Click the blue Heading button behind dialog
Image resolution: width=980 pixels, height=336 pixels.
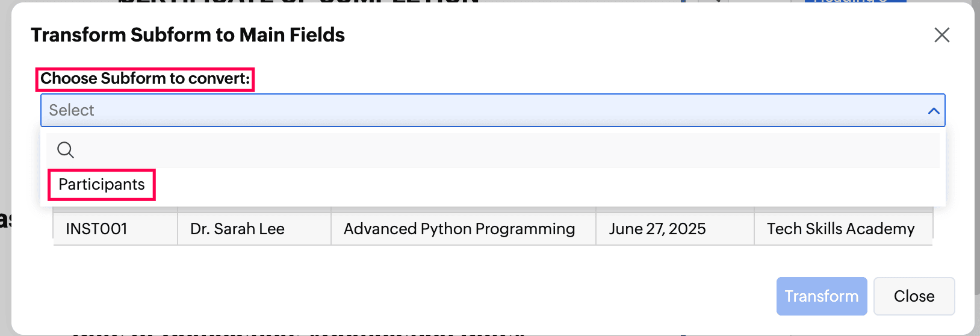(x=855, y=1)
